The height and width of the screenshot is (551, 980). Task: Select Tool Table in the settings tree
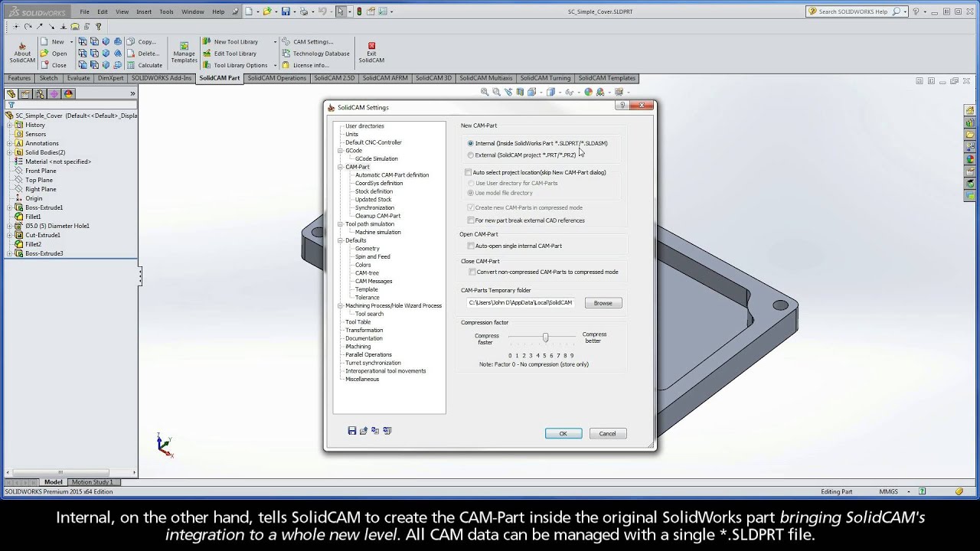click(358, 322)
